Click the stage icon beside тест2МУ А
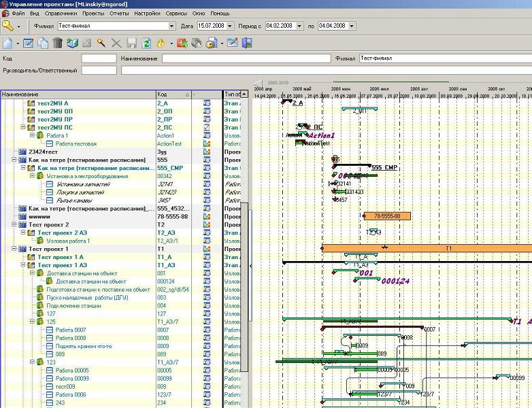 click(31, 103)
